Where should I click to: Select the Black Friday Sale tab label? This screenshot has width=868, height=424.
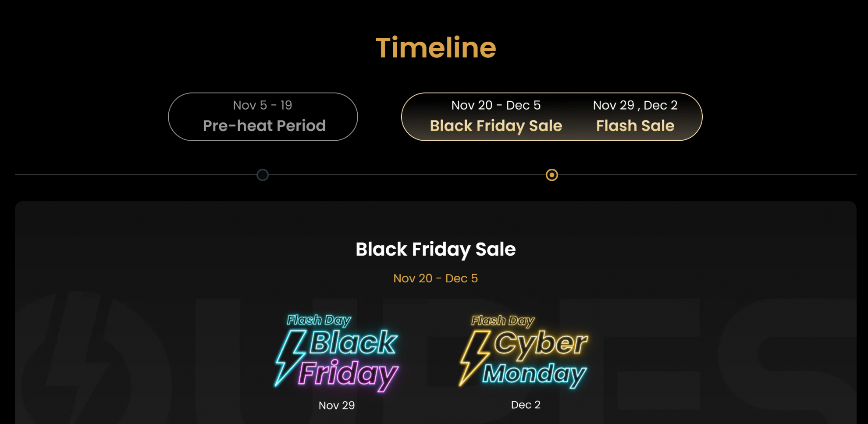click(x=496, y=126)
